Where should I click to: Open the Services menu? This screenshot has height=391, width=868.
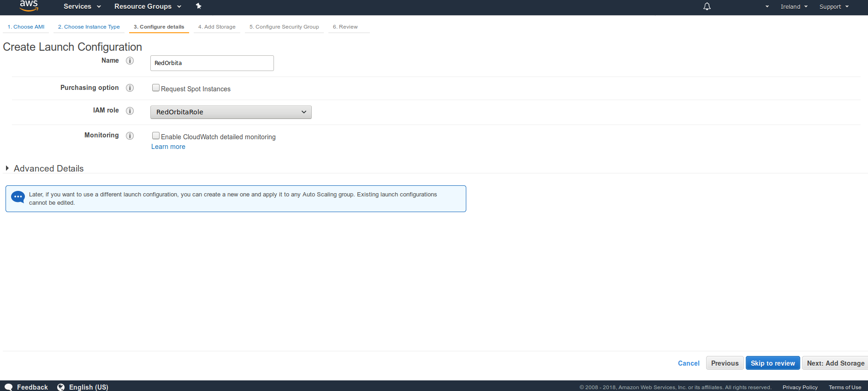[82, 6]
